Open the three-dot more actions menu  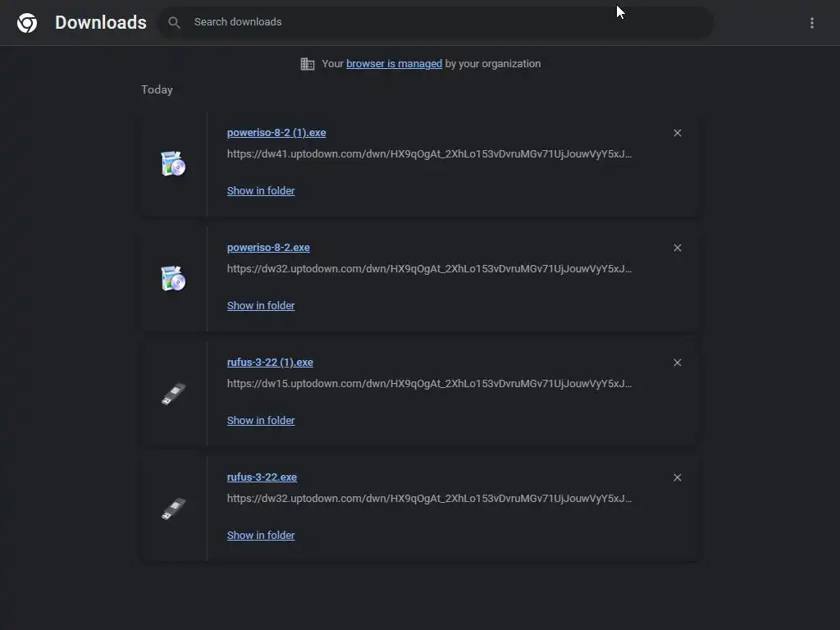pos(812,23)
